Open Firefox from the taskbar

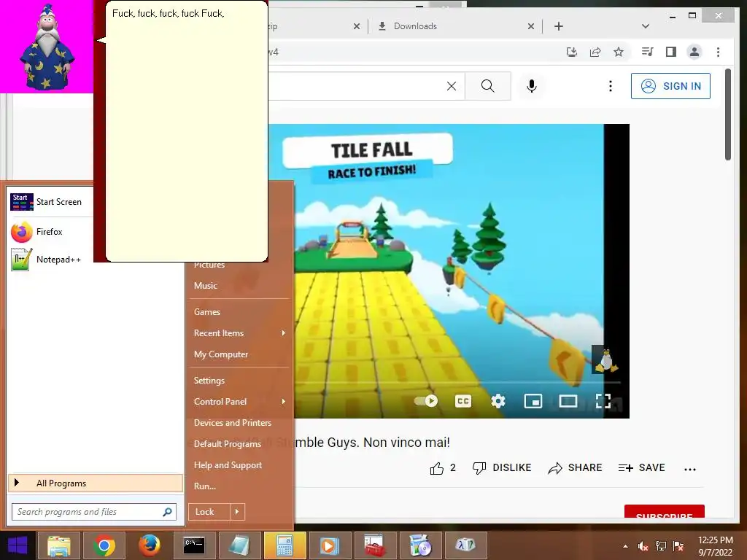149,545
